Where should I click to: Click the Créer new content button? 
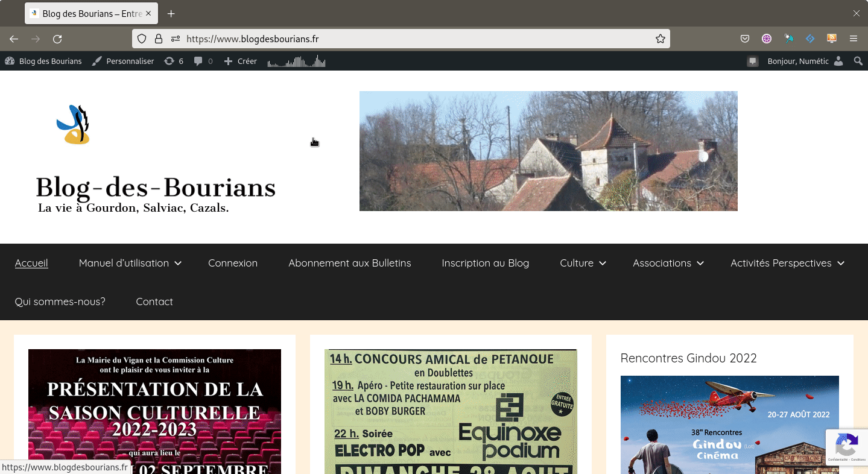(241, 61)
